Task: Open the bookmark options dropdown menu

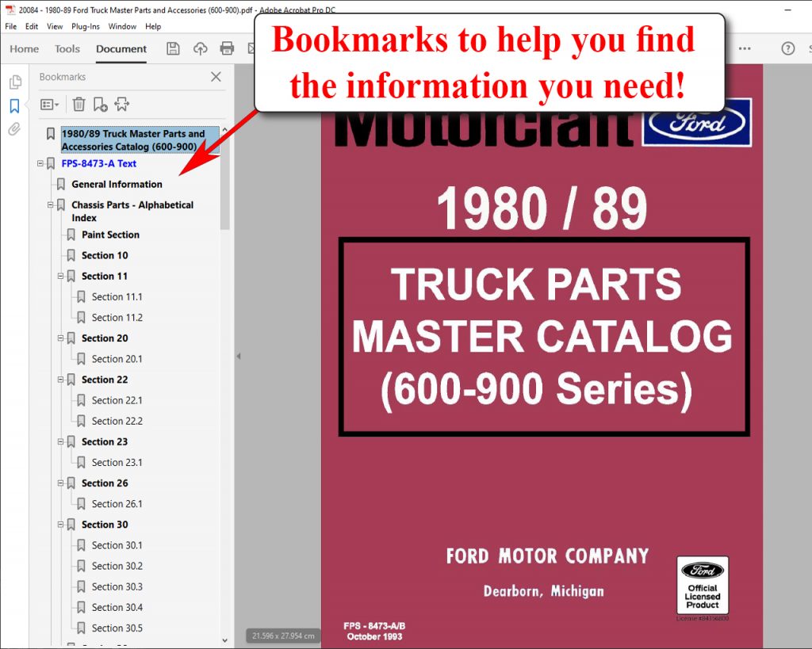Action: (x=49, y=104)
